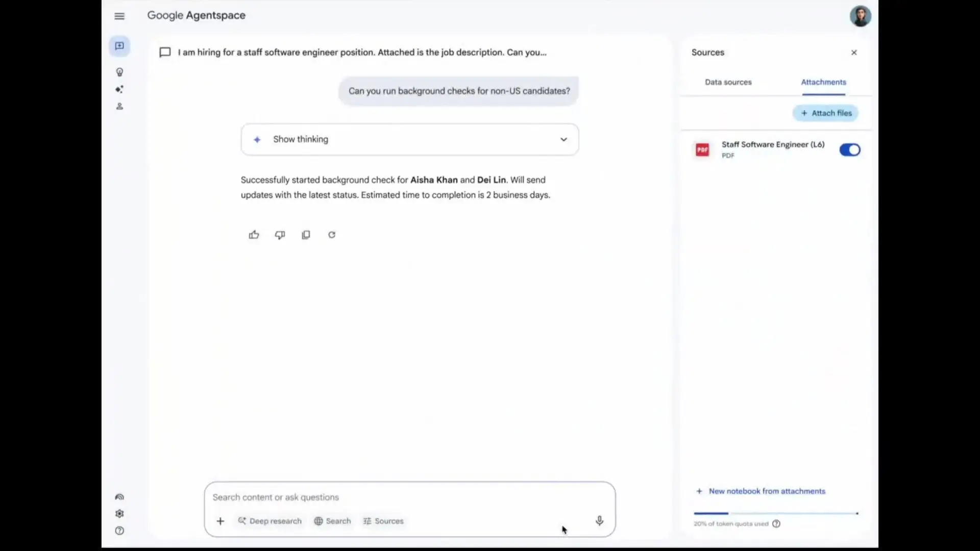Open the people icon in the sidebar
Viewport: 980px width, 551px height.
[119, 106]
